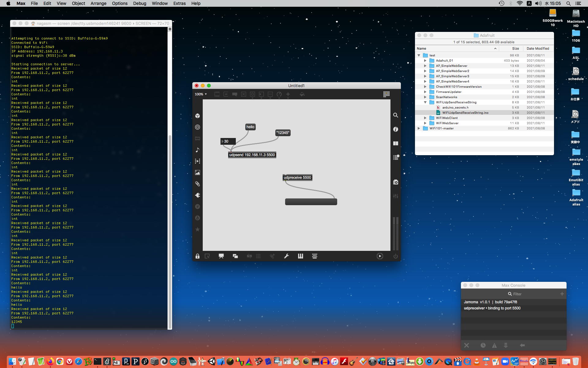This screenshot has height=368, width=588.
Task: Toggle the audio power button in patcher
Action: 396,256
